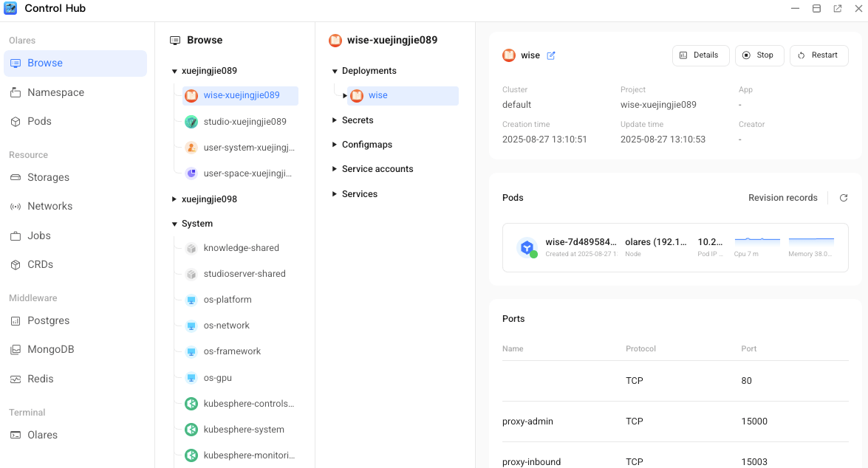Click the wise-7d489584 pod status icon

tap(527, 248)
